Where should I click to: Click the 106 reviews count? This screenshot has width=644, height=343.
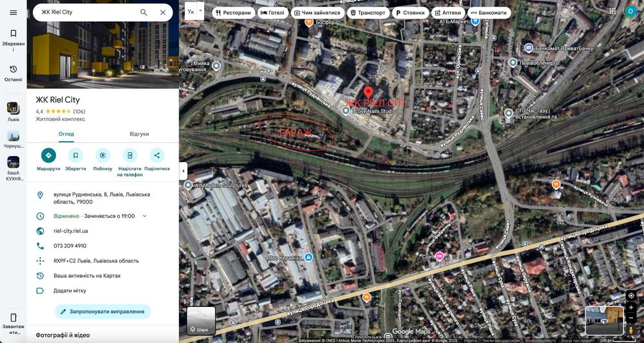79,112
